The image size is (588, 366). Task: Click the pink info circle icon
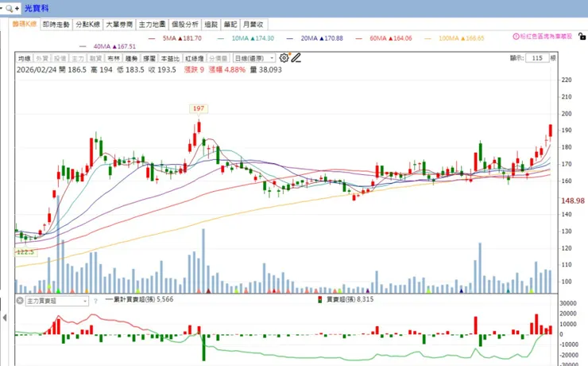(516, 37)
